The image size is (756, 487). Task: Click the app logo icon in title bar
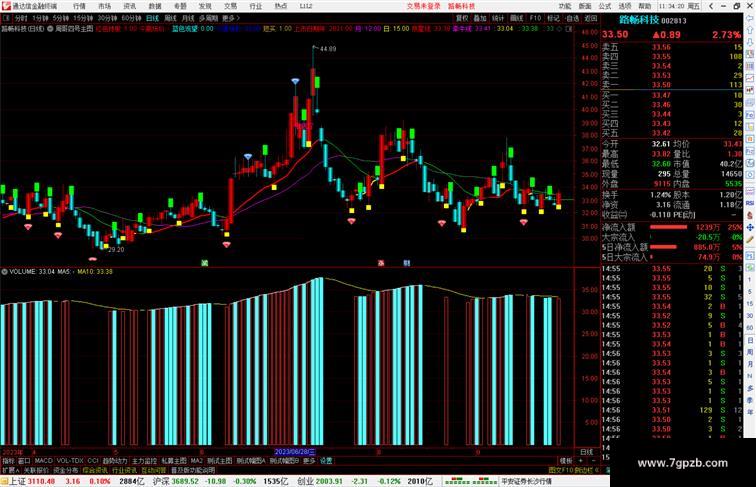[x=6, y=6]
